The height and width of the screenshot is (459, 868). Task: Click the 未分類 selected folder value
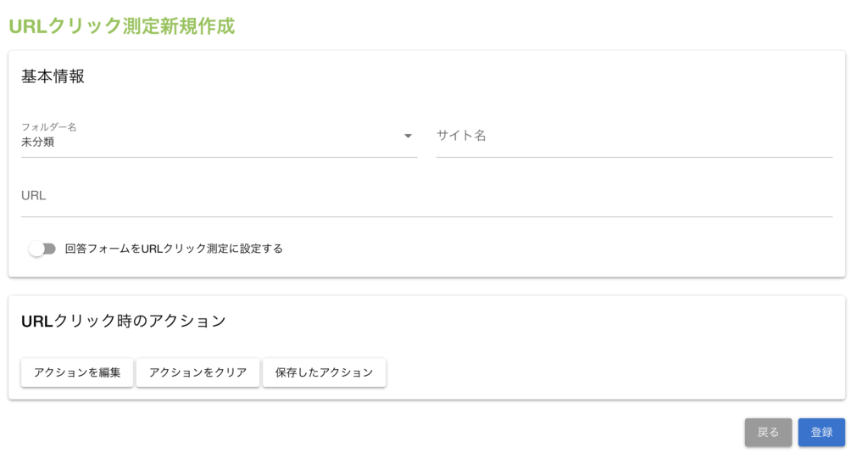38,143
